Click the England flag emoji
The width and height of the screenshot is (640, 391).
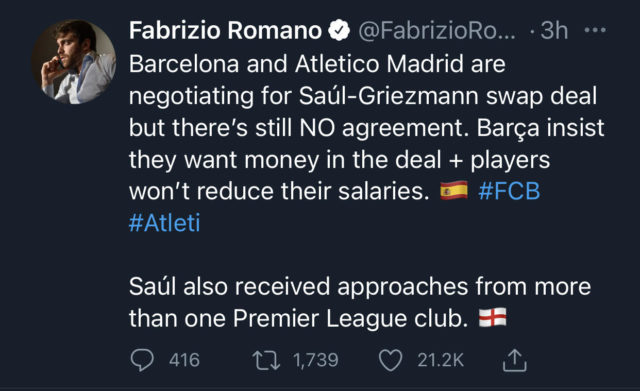[x=493, y=318]
